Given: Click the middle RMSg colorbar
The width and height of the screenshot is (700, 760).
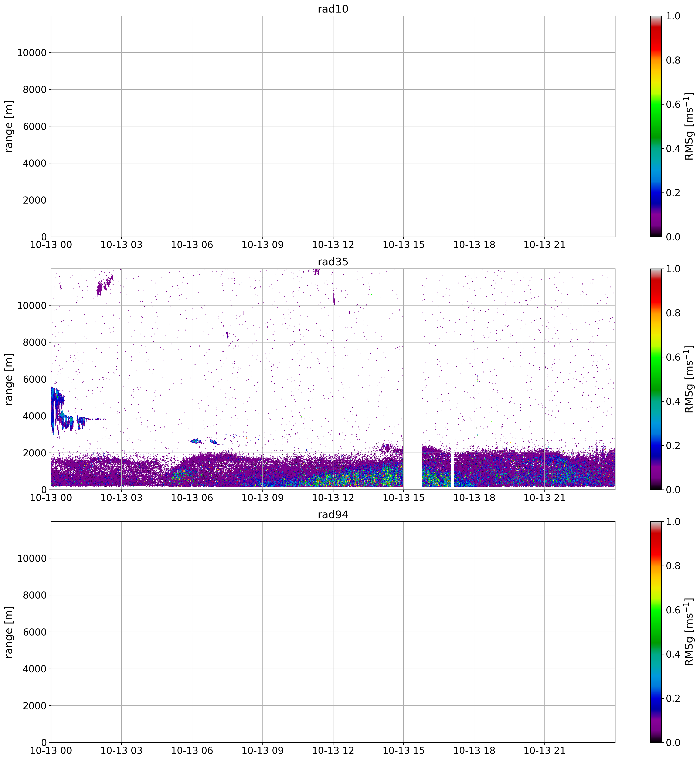Looking at the screenshot, I should tap(656, 379).
